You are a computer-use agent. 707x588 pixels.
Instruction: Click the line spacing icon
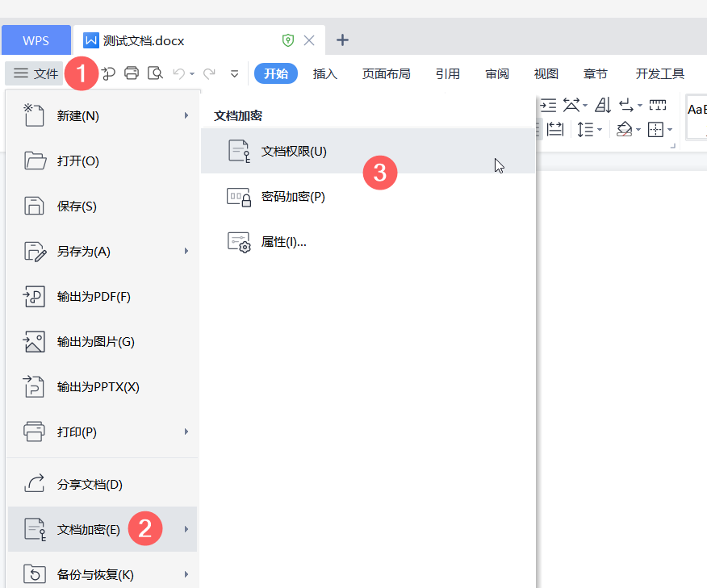tap(585, 130)
